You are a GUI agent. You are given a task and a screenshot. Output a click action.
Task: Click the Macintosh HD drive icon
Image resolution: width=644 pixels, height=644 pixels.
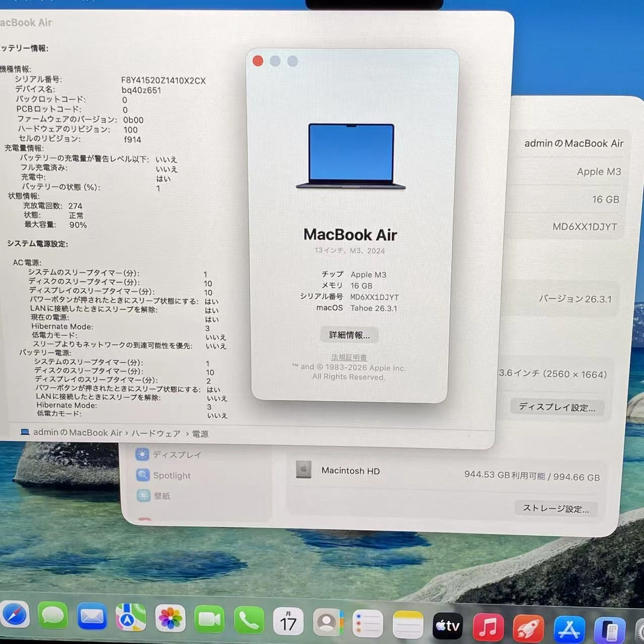tap(303, 469)
